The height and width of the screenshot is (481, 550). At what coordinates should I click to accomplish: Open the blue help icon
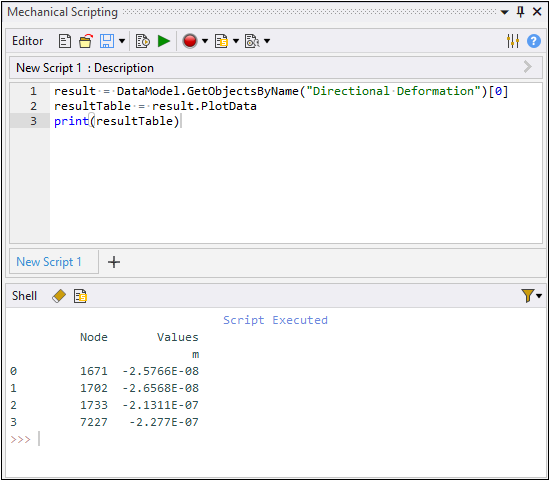[534, 41]
